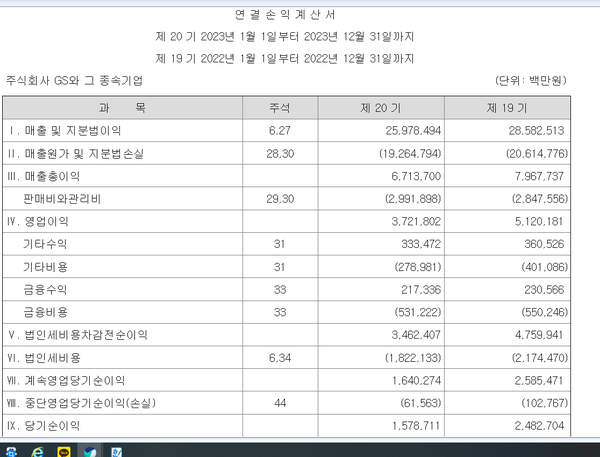Click the 6,34 note reference
The width and height of the screenshot is (600, 457).
(280, 358)
